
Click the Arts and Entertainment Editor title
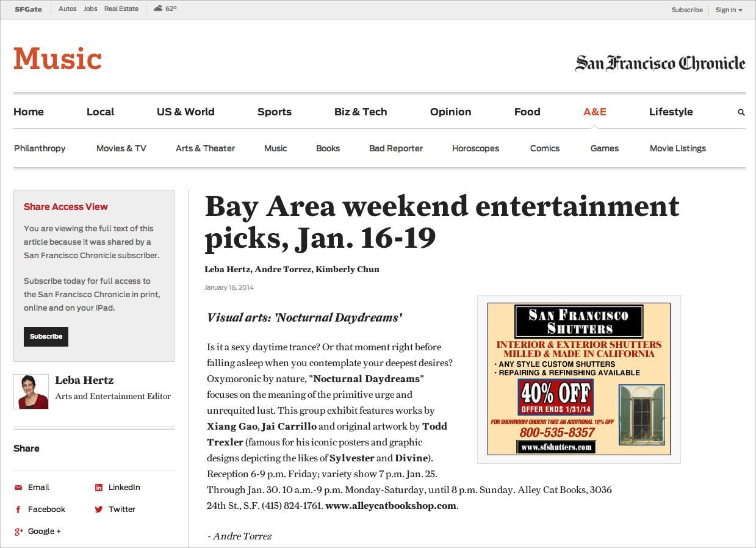[x=113, y=396]
